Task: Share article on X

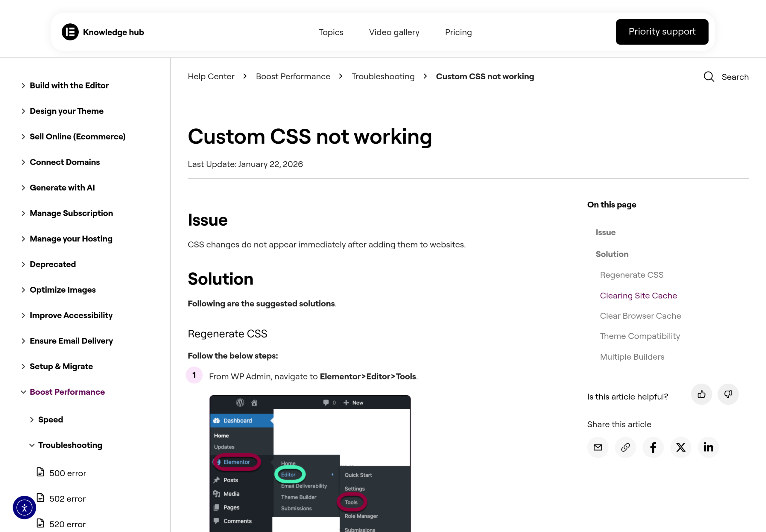Action: [681, 447]
